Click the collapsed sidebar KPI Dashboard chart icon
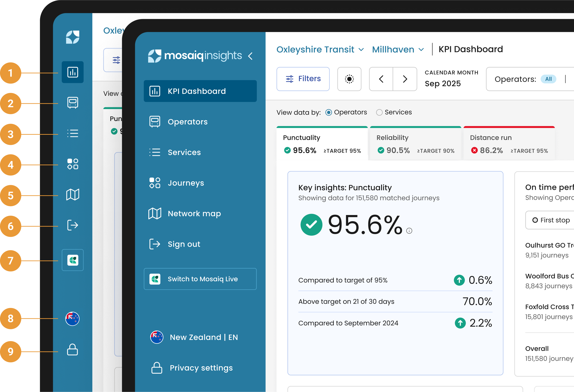Image resolution: width=574 pixels, height=392 pixels. 73,72
